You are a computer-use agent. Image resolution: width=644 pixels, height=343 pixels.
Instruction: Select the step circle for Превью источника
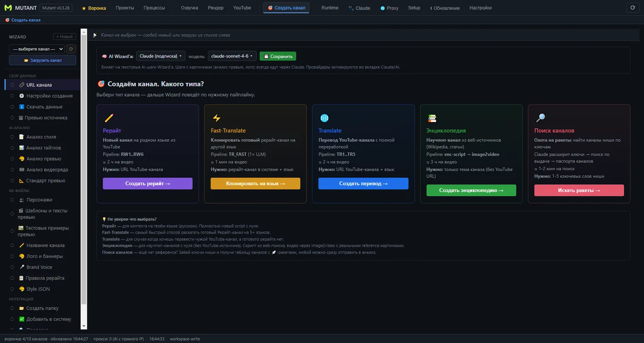coord(12,118)
